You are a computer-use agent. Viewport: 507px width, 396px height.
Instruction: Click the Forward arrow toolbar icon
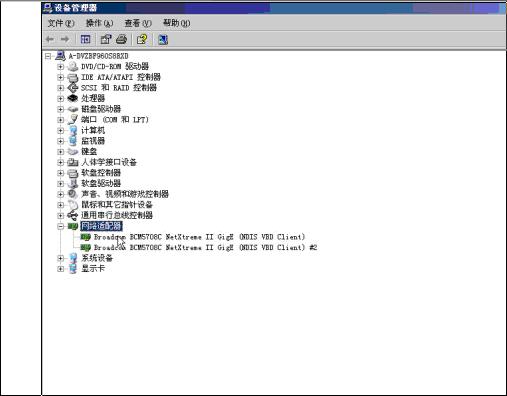[65, 39]
